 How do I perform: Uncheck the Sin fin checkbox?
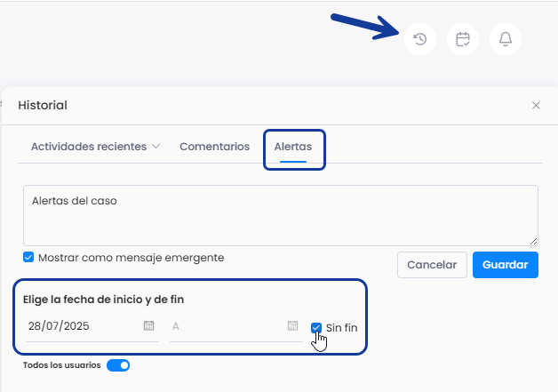[x=316, y=328]
